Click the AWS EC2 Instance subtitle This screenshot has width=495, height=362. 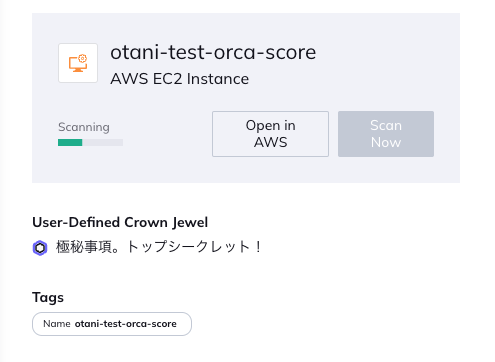coord(180,79)
